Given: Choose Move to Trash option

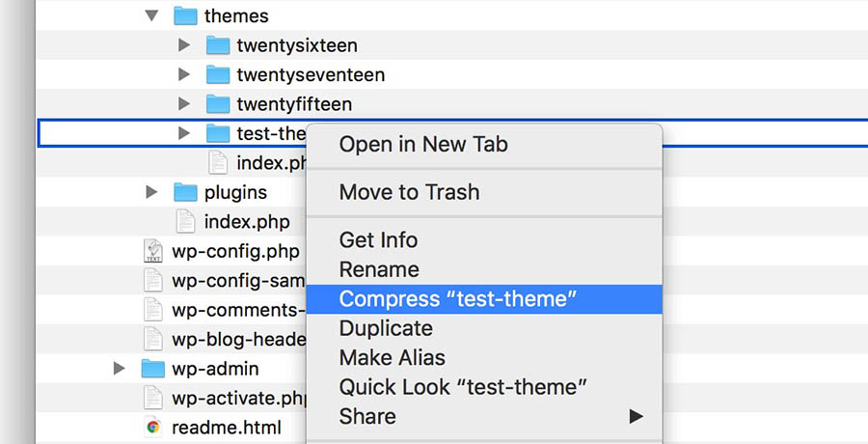Looking at the screenshot, I should coord(409,192).
